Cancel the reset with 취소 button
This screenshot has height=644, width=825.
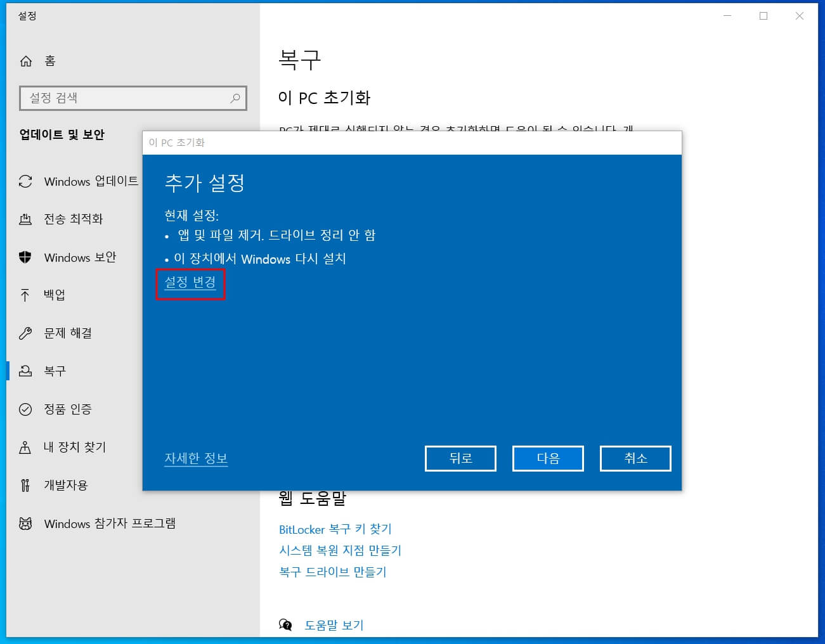(635, 458)
